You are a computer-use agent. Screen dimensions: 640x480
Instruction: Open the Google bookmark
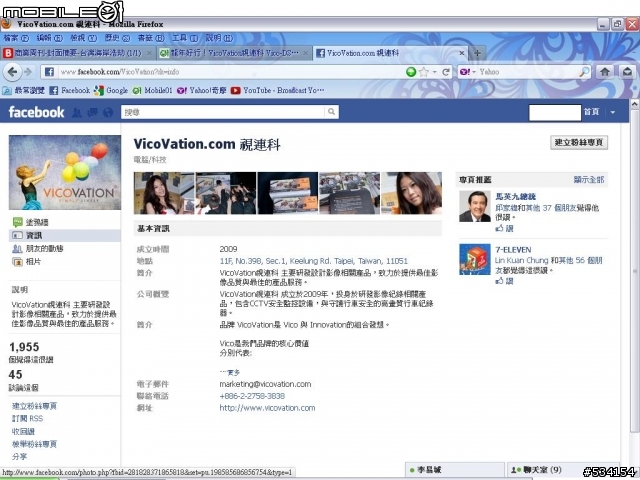pos(111,91)
